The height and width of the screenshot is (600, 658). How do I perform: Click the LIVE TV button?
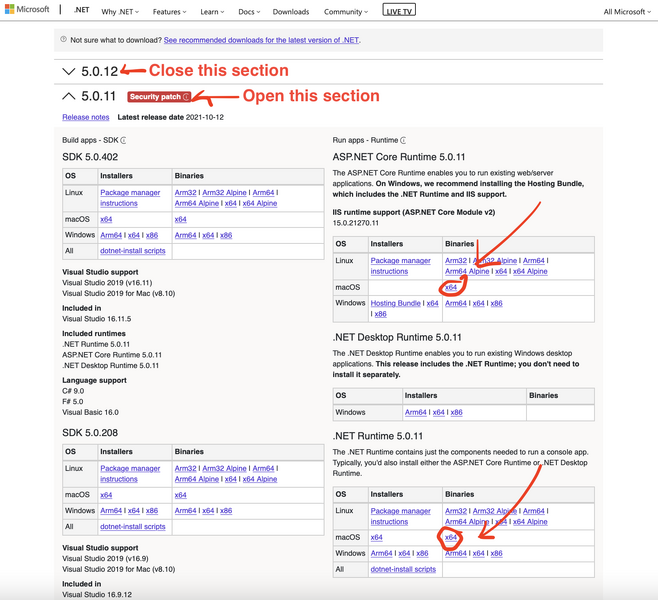pyautogui.click(x=399, y=10)
